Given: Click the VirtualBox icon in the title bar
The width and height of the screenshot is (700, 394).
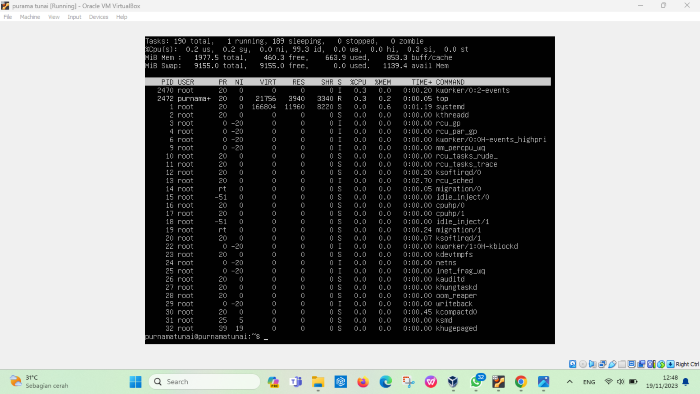Looking at the screenshot, I should coord(5,6).
